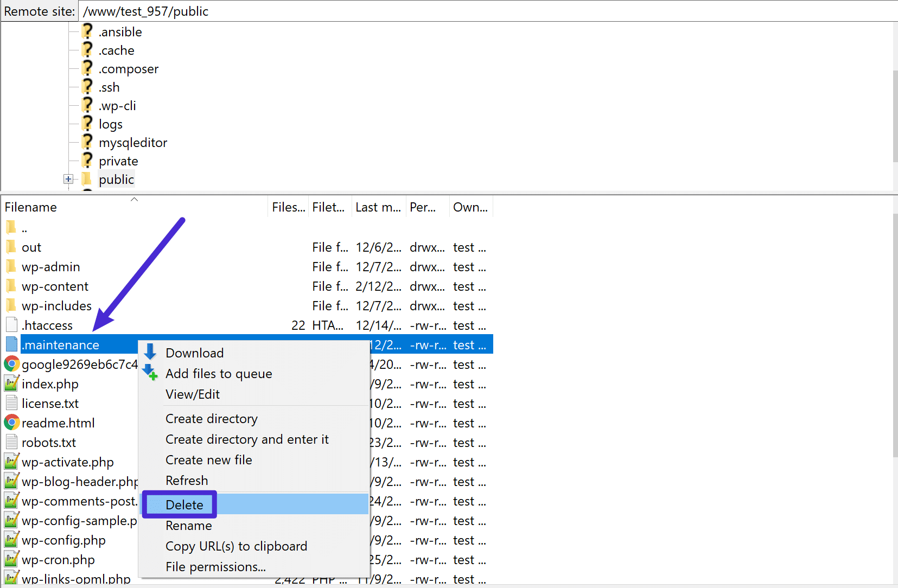Click the wp-admin folder icon
The image size is (898, 588).
pos(11,266)
